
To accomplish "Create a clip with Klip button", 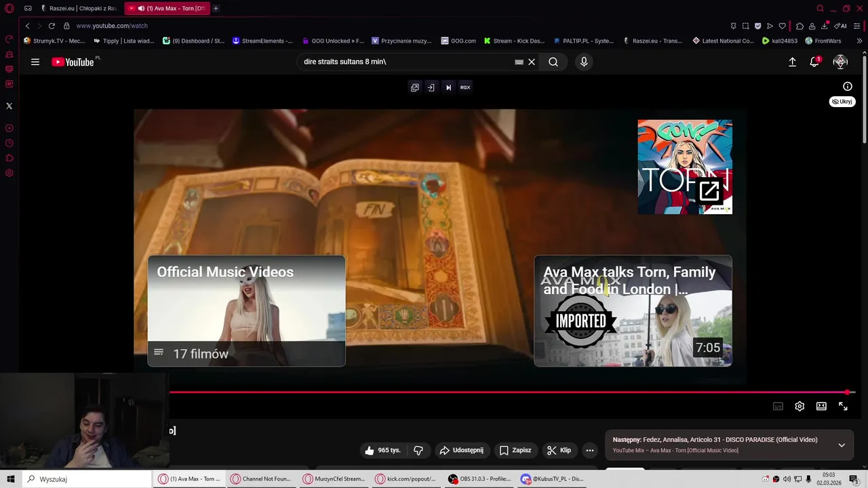I will [559, 450].
